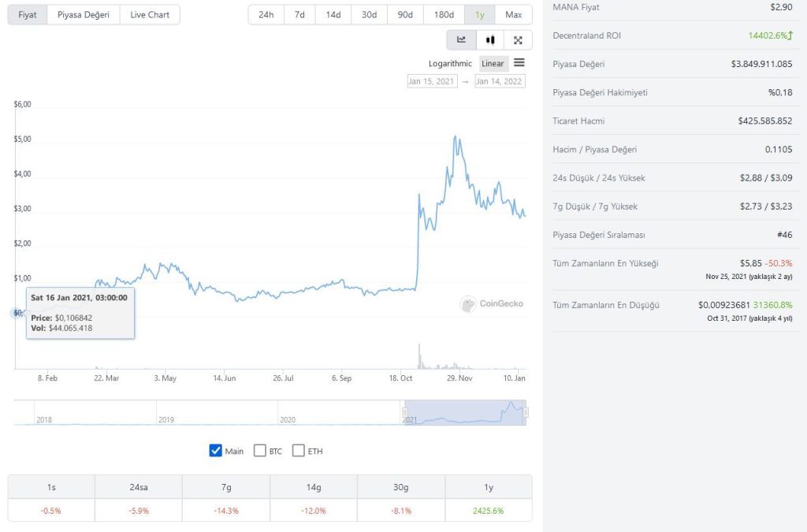Viewport: 807px width, 532px height.
Task: Select the Linear scale option
Action: 493,63
